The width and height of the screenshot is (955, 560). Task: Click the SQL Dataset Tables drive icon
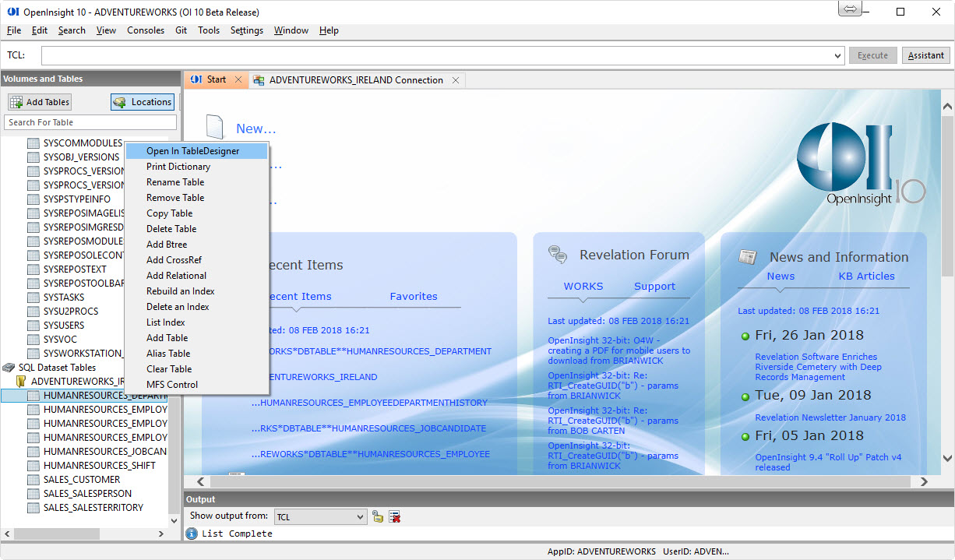click(9, 368)
